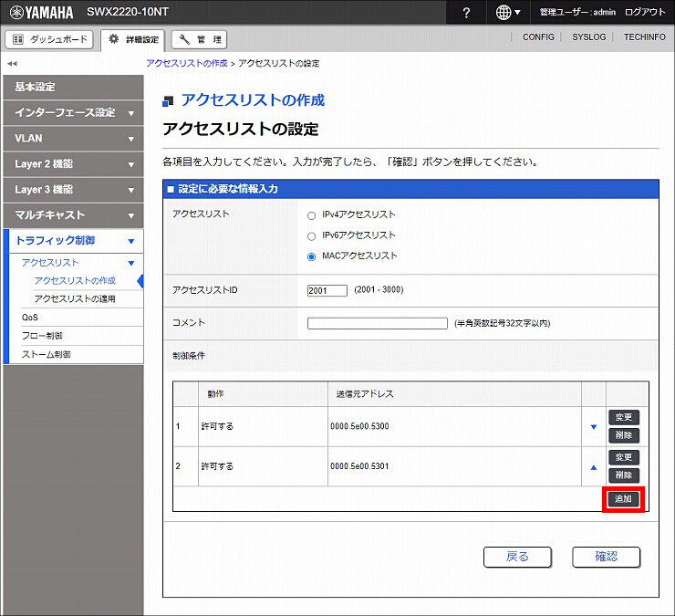
Task: Collapse sidebar with double-arrow icon
Action: (12, 63)
